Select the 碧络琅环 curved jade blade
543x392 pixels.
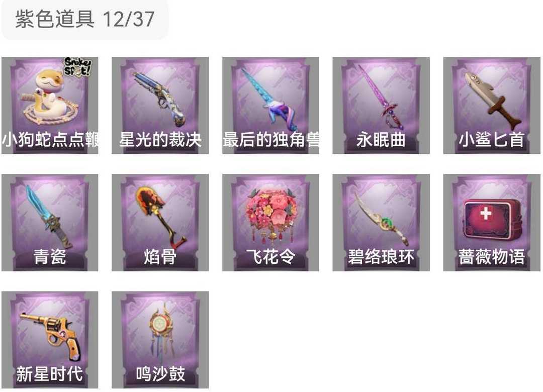pos(381,223)
